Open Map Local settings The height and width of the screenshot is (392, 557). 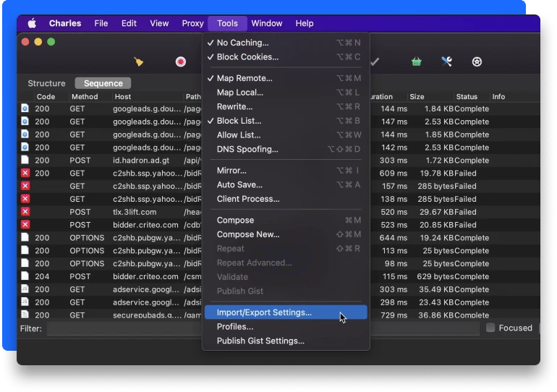[286, 93]
